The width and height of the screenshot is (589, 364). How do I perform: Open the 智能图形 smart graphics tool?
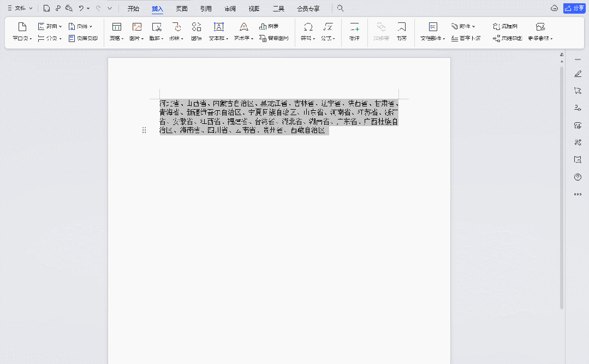(x=274, y=39)
